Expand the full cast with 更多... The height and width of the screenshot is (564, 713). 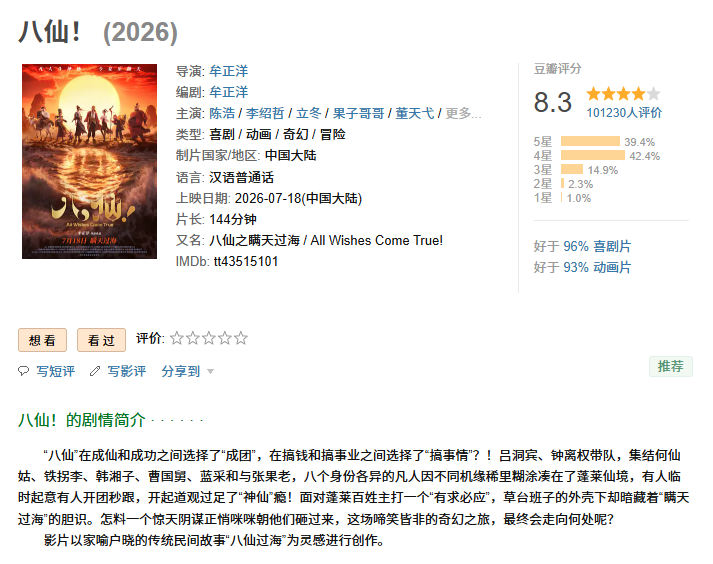point(463,113)
